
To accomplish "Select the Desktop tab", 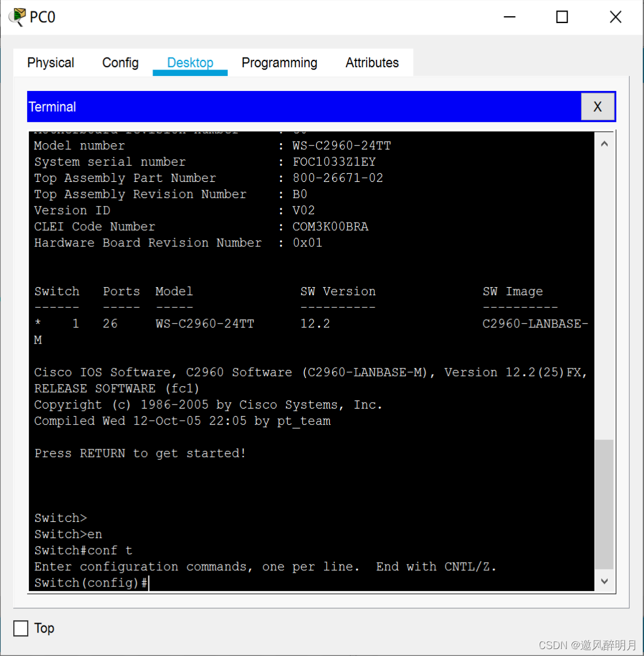I will 190,63.
